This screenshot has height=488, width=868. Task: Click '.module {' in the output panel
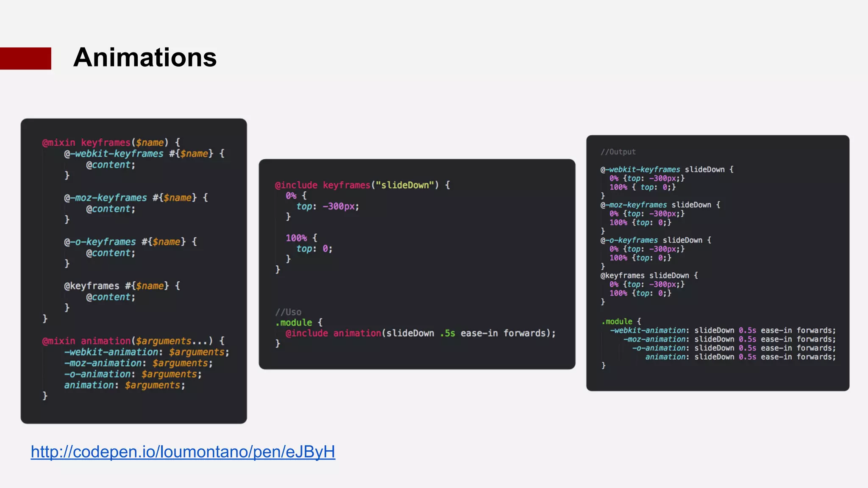click(621, 321)
